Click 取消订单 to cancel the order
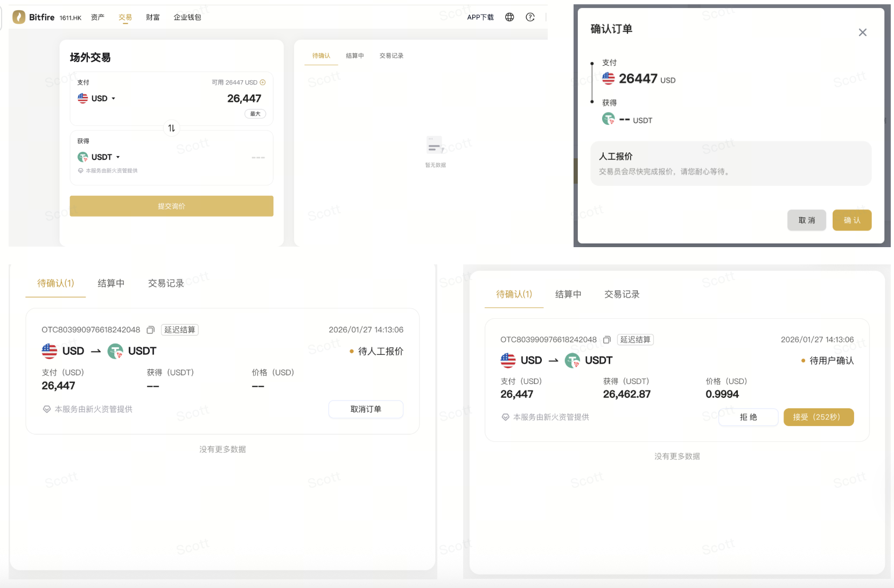This screenshot has height=588, width=894. click(x=366, y=409)
